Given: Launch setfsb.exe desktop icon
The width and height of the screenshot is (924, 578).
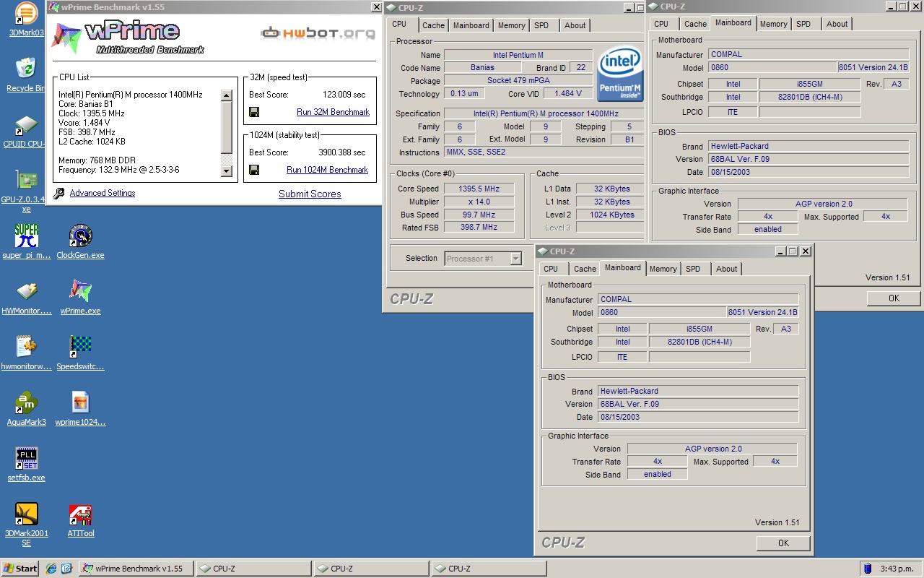Looking at the screenshot, I should click(x=27, y=464).
